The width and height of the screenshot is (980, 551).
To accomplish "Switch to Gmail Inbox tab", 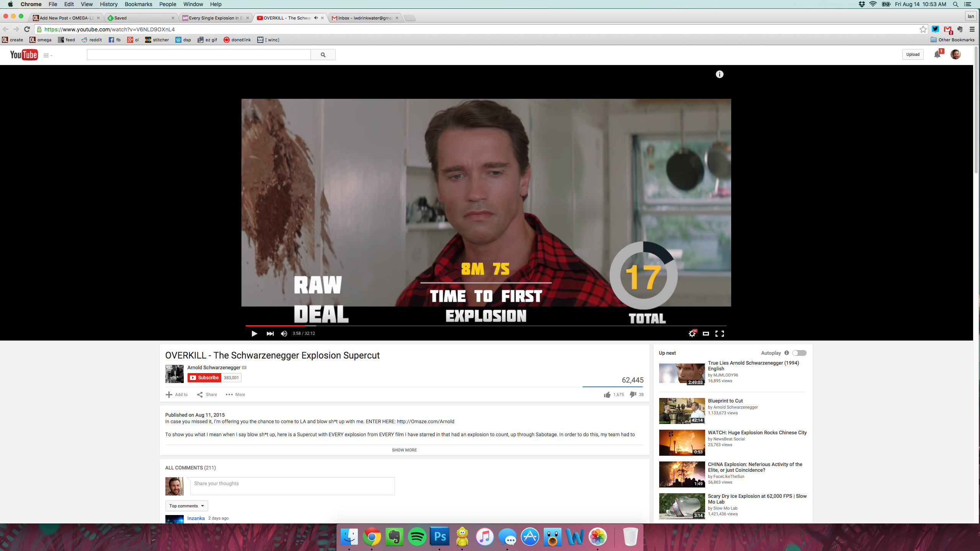I will [365, 18].
